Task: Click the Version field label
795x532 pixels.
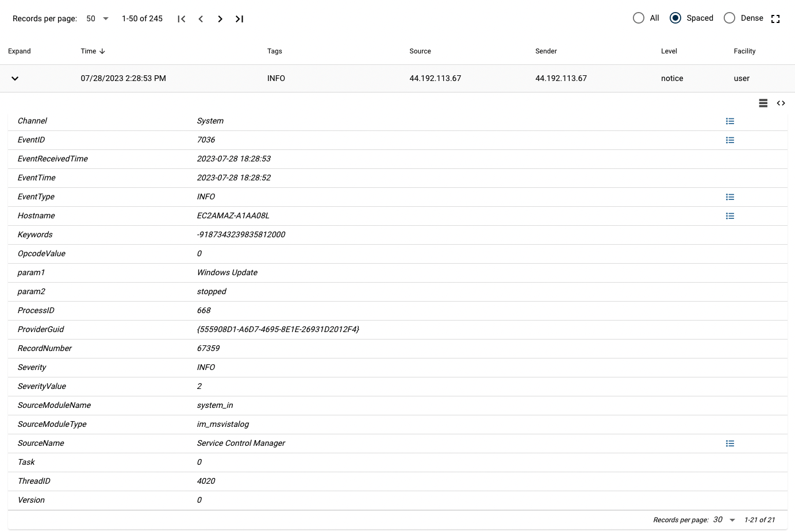Action: [31, 500]
